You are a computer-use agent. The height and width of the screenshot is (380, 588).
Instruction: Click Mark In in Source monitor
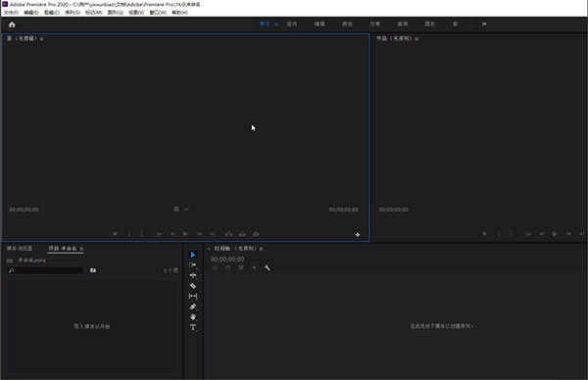pos(129,234)
